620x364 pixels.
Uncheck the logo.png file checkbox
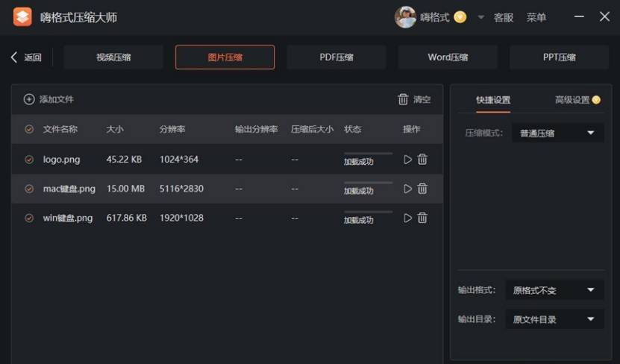tap(29, 160)
